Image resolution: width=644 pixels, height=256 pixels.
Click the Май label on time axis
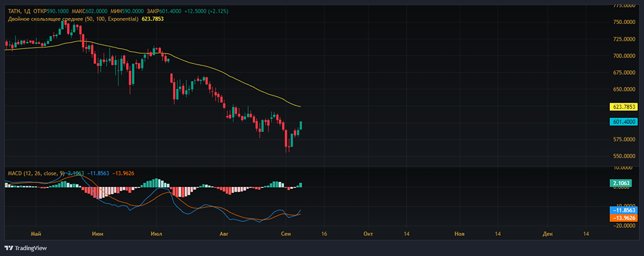[x=35, y=234]
